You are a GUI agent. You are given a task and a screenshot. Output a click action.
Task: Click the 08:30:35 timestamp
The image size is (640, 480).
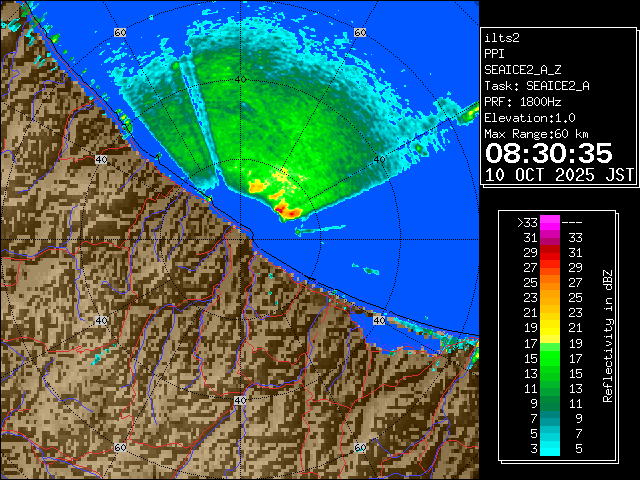coord(548,152)
